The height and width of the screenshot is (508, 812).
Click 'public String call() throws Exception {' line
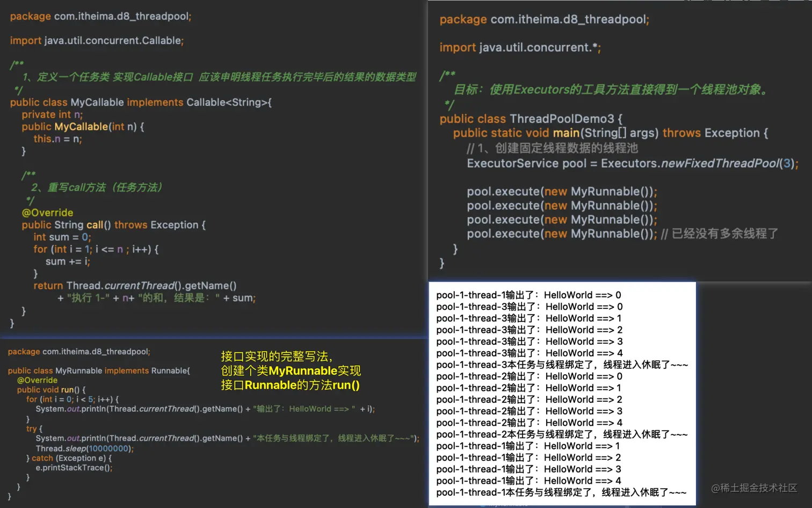[113, 225]
